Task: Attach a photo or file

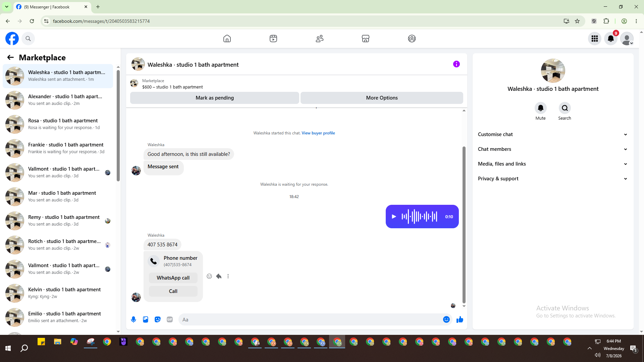Action: click(x=146, y=319)
